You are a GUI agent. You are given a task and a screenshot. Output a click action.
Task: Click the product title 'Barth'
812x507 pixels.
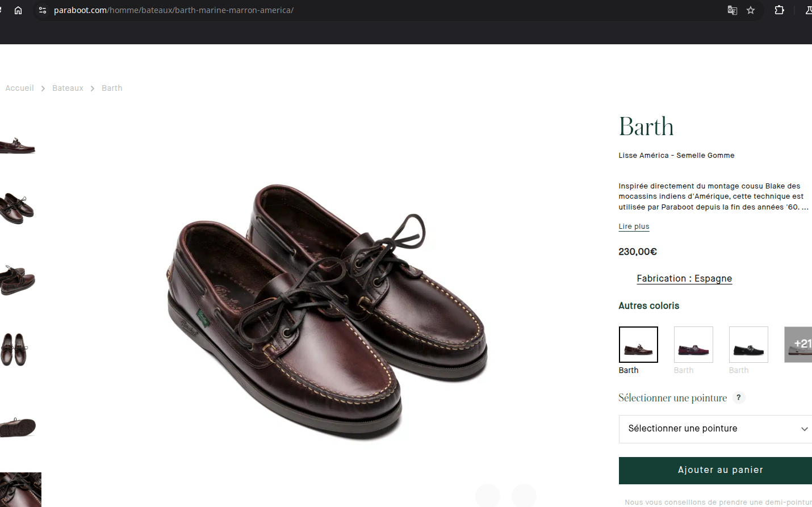coord(646,126)
